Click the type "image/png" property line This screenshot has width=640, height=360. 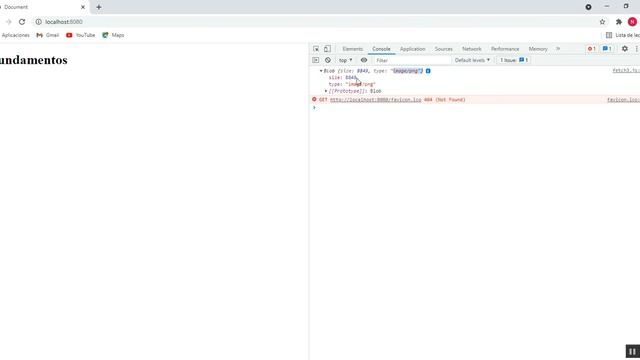pyautogui.click(x=352, y=84)
